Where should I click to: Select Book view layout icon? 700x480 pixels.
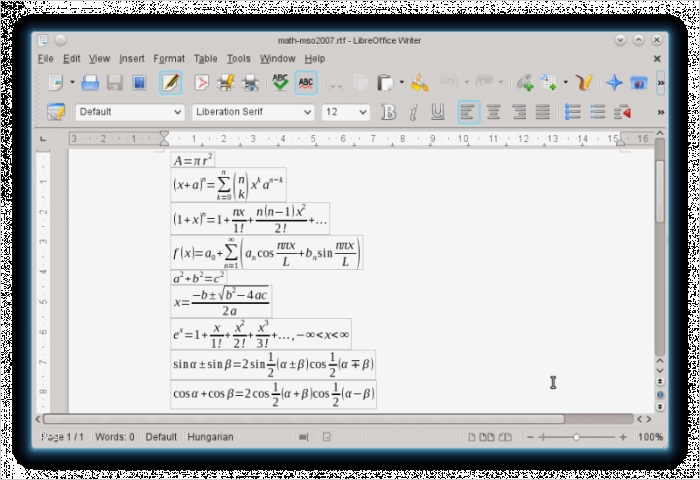point(505,437)
